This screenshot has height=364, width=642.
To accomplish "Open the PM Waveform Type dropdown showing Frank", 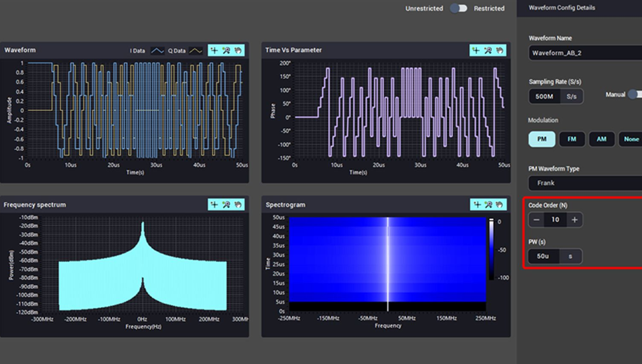I will pyautogui.click(x=585, y=183).
